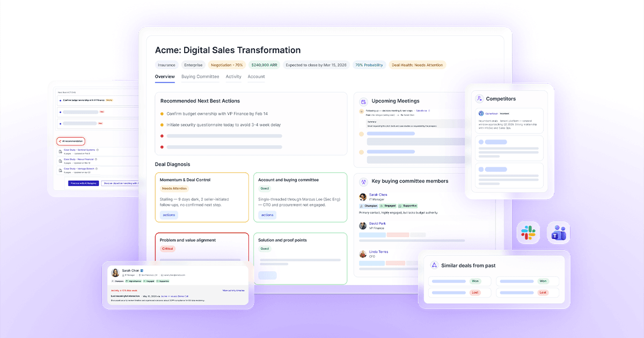Open the Microsoft Teams integration icon

click(559, 232)
